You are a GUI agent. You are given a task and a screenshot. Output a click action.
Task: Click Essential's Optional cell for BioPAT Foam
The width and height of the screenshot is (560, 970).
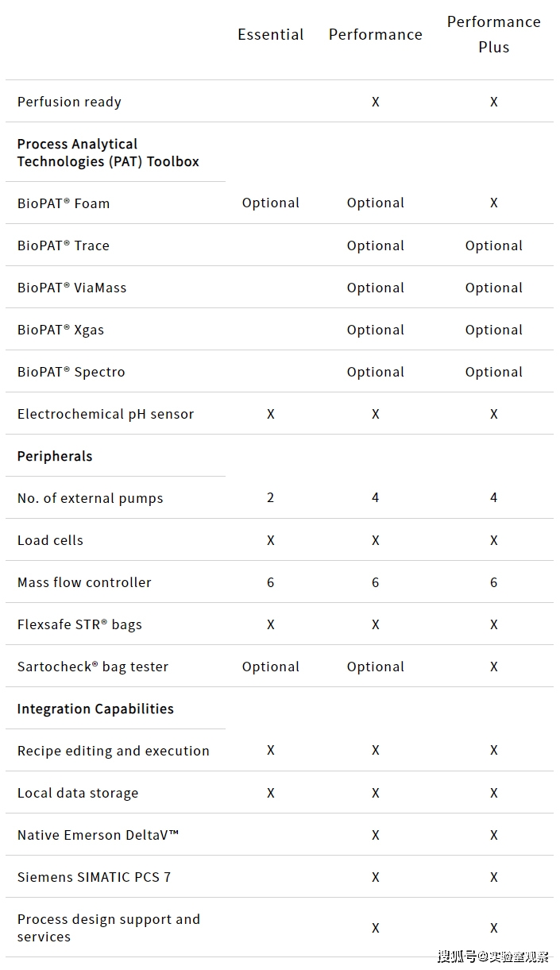click(x=270, y=203)
